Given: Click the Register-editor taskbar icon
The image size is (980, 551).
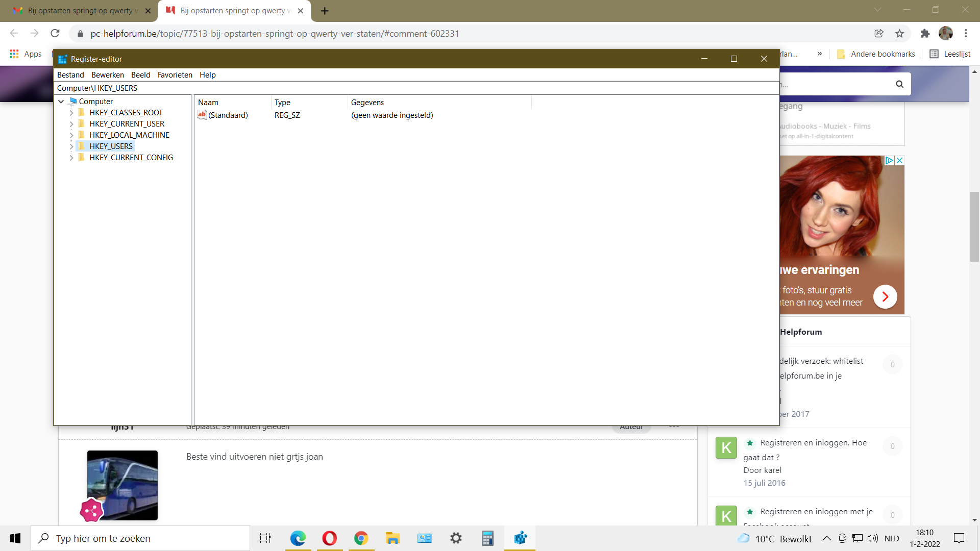Looking at the screenshot, I should point(520,538).
